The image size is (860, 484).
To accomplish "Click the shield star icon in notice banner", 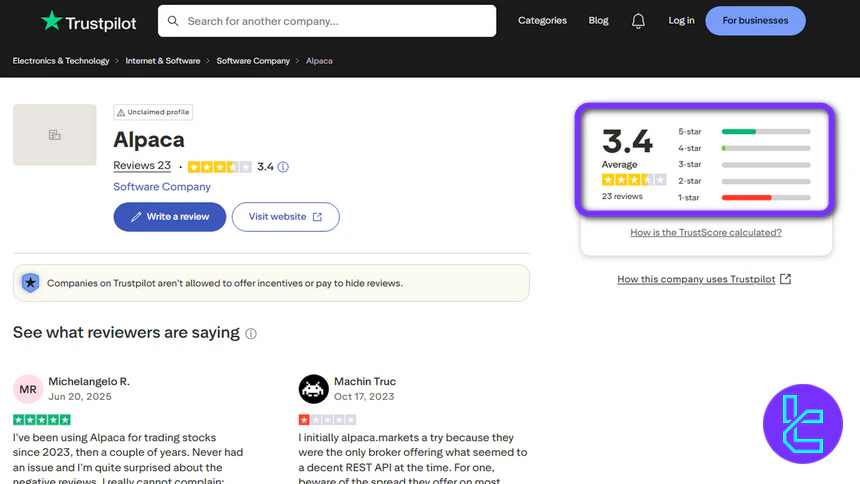I will pos(31,283).
